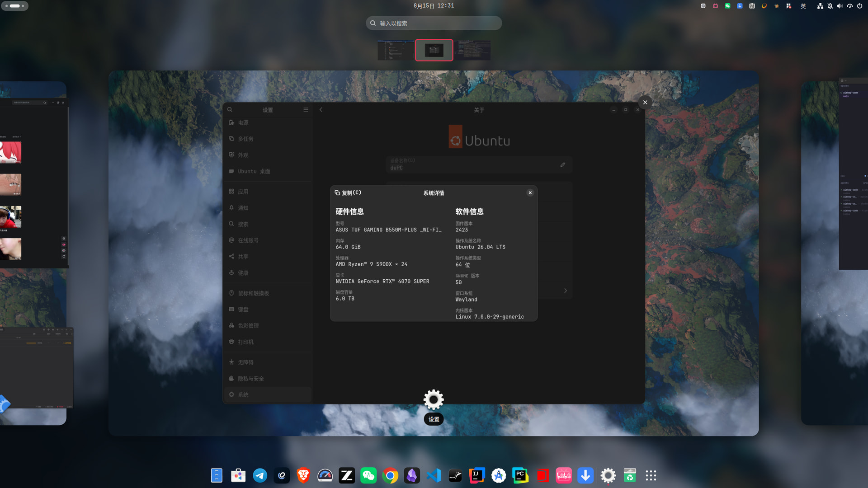
Task: Select 共享 in the Settings sidebar
Action: click(268, 257)
